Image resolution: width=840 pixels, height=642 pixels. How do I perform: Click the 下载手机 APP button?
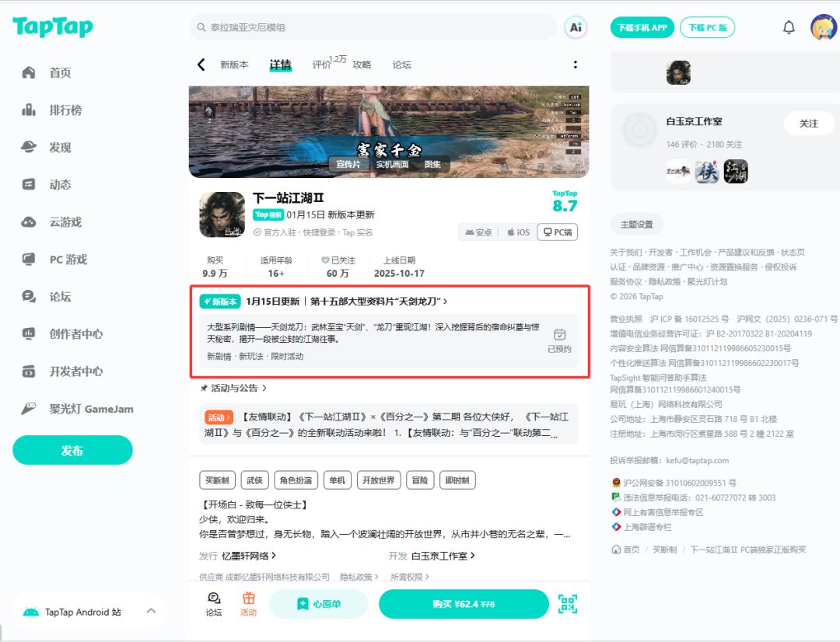(x=642, y=27)
